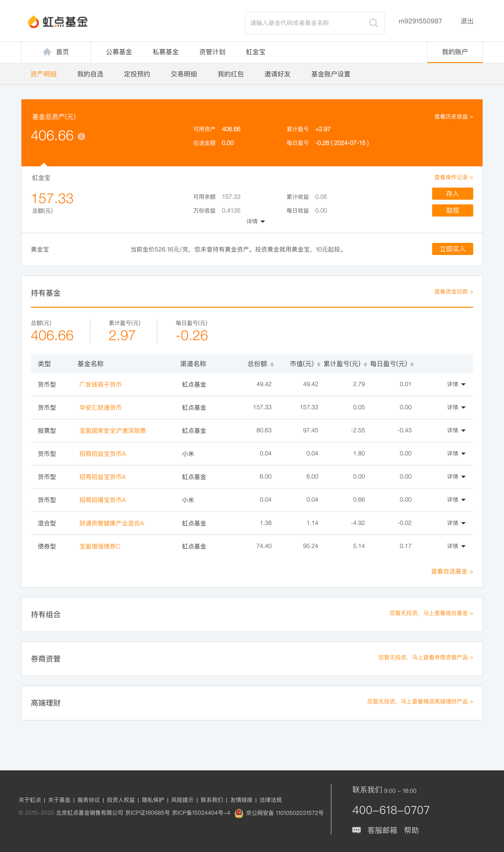This screenshot has height=852, width=504.
Task: Expand 详情 for 招商招禧宝货币A row
Action: [456, 499]
